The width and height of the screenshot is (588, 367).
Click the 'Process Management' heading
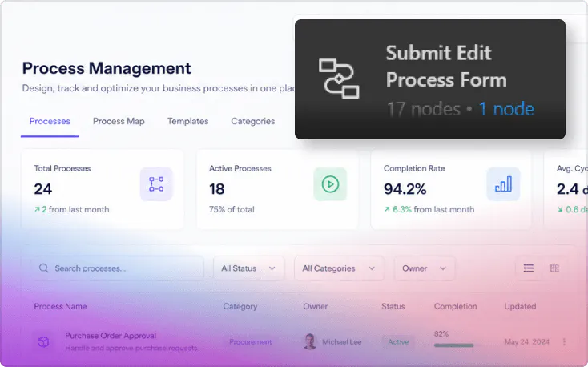click(107, 68)
